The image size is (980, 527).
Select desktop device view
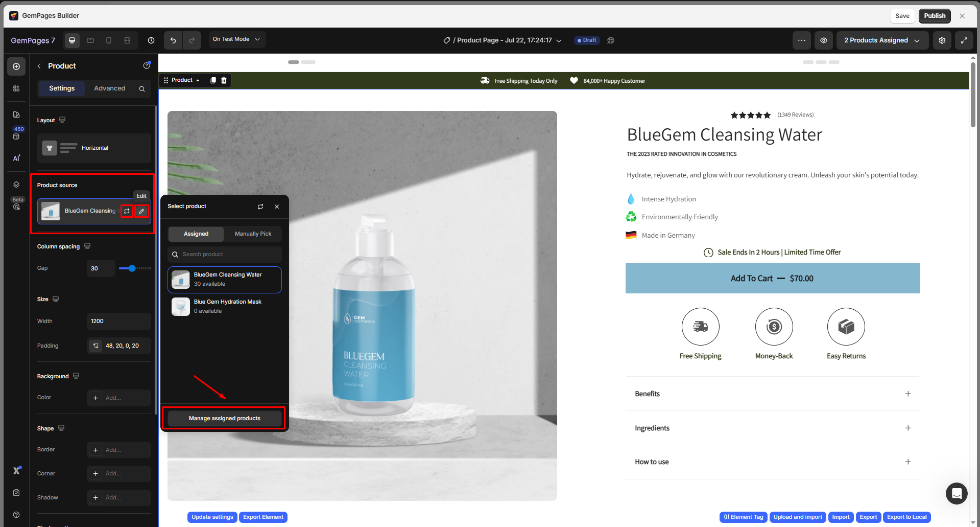[x=72, y=40]
